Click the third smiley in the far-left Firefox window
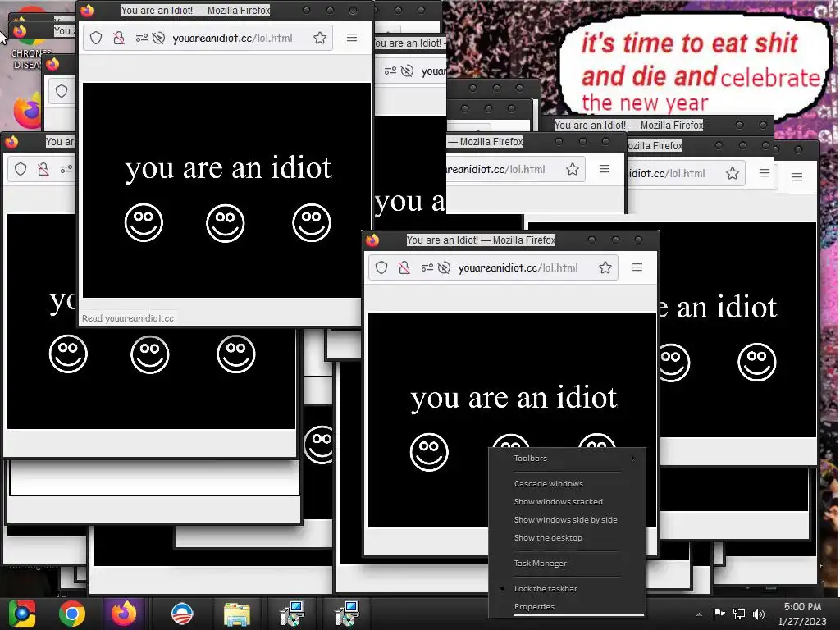840x630 pixels. click(236, 354)
